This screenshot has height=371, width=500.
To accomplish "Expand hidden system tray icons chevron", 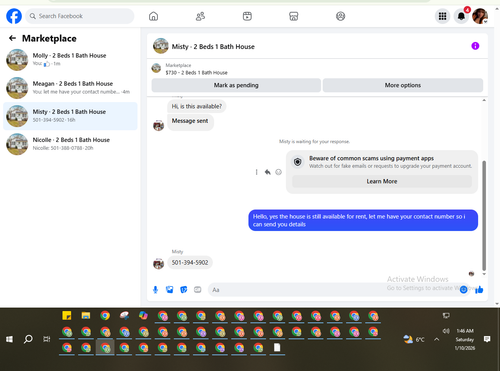I will [436, 339].
